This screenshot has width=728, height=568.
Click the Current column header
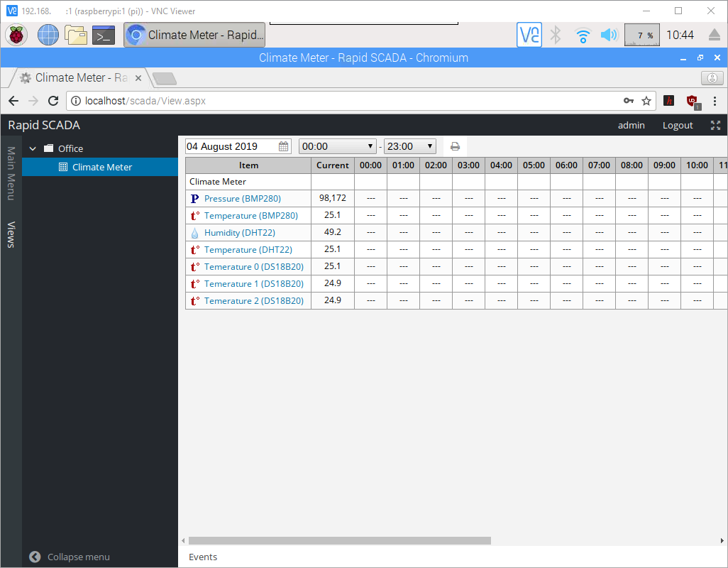coord(333,165)
